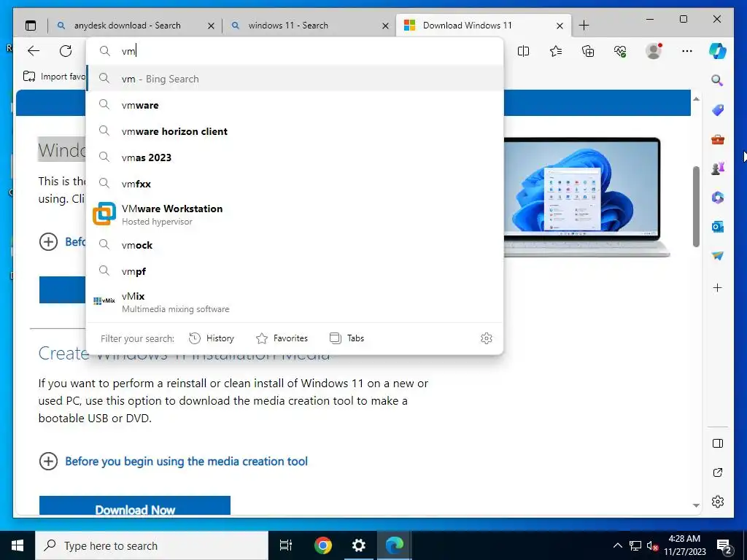Click the network tray icon

pos(635,545)
